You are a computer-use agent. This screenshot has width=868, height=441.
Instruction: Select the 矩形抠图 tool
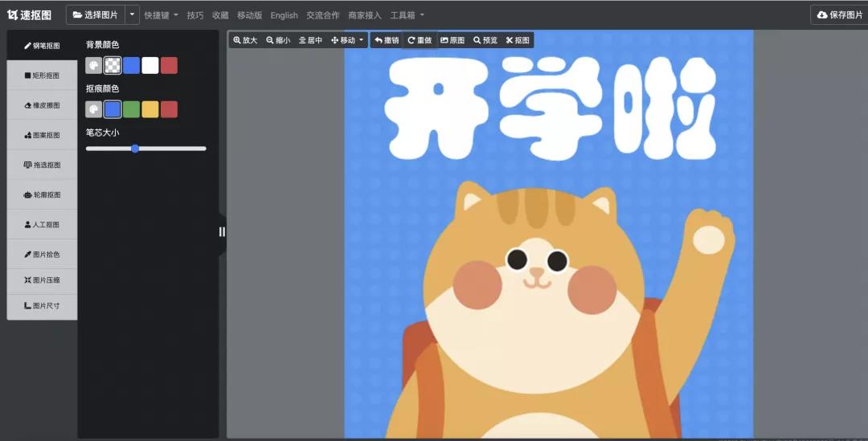tap(42, 76)
